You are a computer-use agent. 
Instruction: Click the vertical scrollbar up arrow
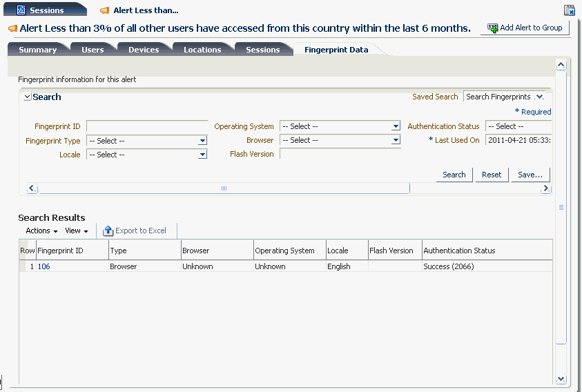click(x=561, y=66)
